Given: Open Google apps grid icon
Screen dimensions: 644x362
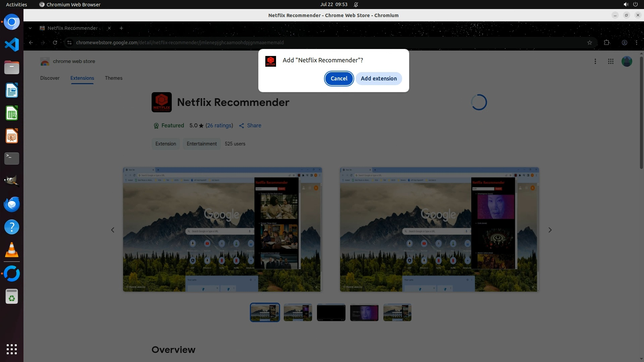Looking at the screenshot, I should point(610,61).
